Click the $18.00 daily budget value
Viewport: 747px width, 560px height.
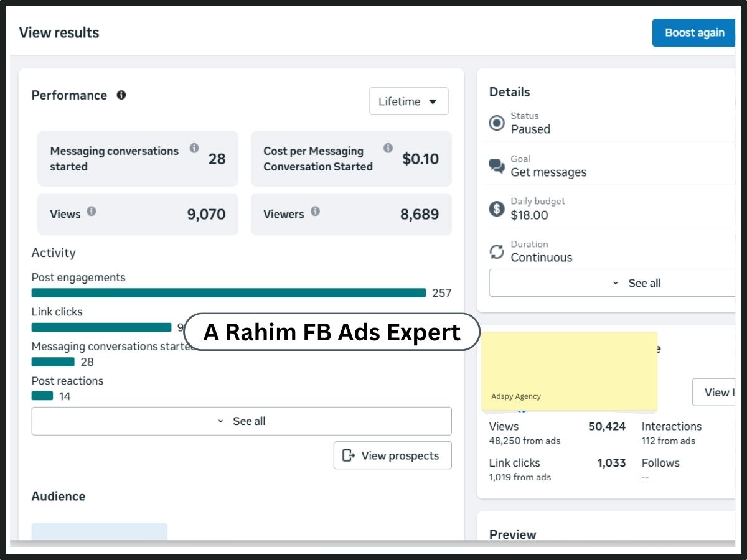[529, 215]
